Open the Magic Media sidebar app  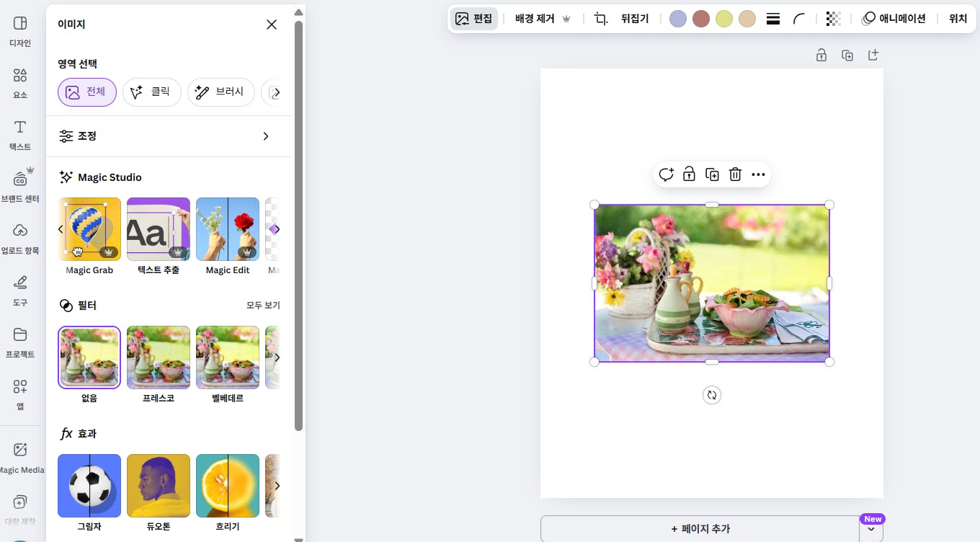point(20,458)
